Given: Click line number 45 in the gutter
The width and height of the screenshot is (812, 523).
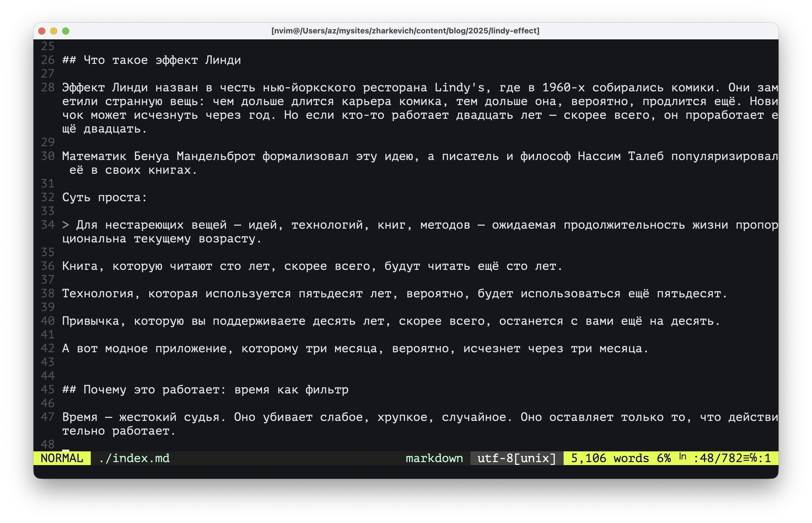Looking at the screenshot, I should click(x=47, y=390).
